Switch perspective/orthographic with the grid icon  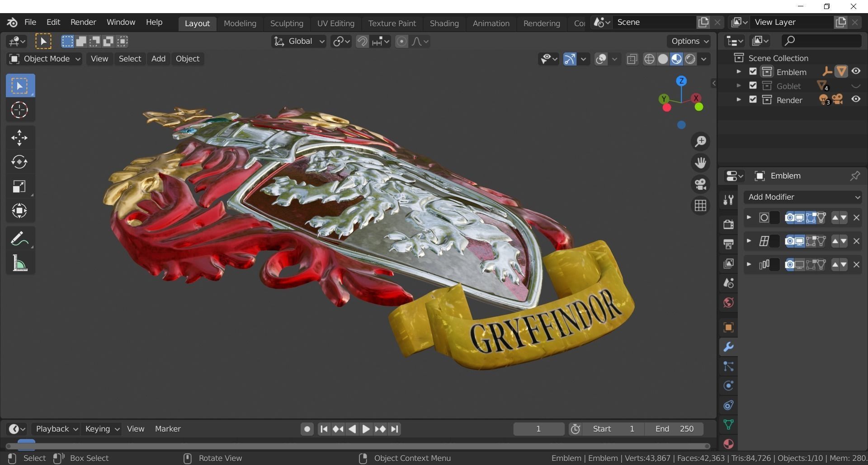(700, 206)
